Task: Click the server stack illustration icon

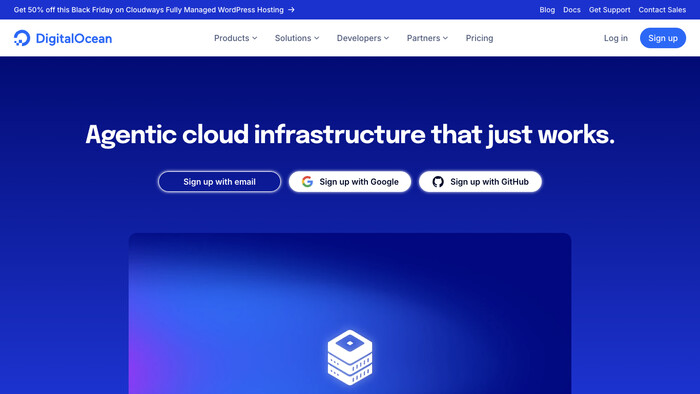Action: 350,358
